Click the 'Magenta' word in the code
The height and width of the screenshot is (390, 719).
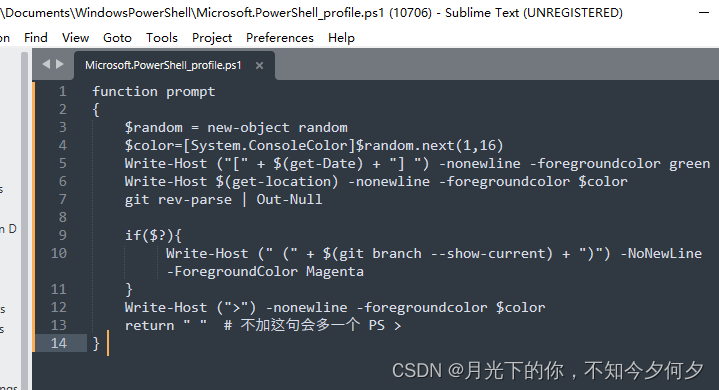click(335, 271)
